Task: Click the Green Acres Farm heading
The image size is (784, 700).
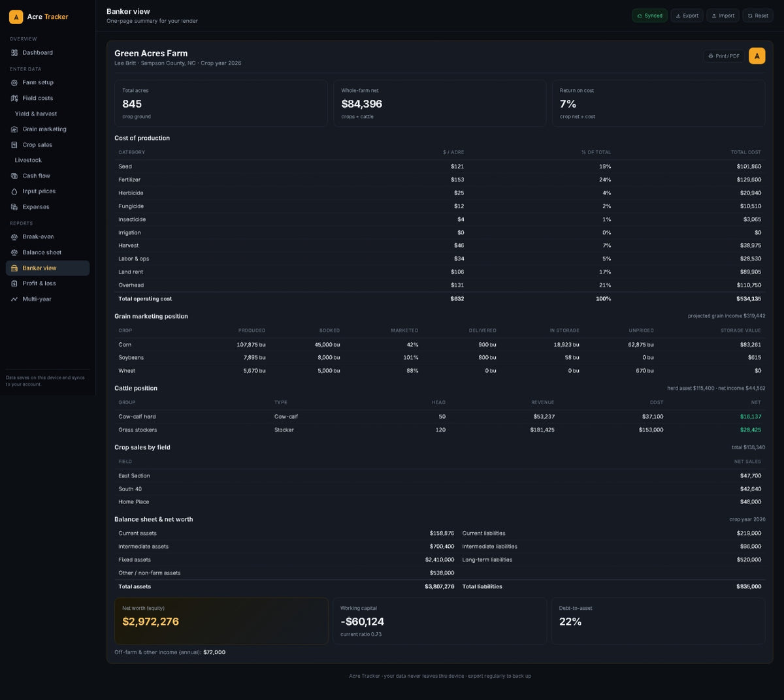Action: click(151, 54)
